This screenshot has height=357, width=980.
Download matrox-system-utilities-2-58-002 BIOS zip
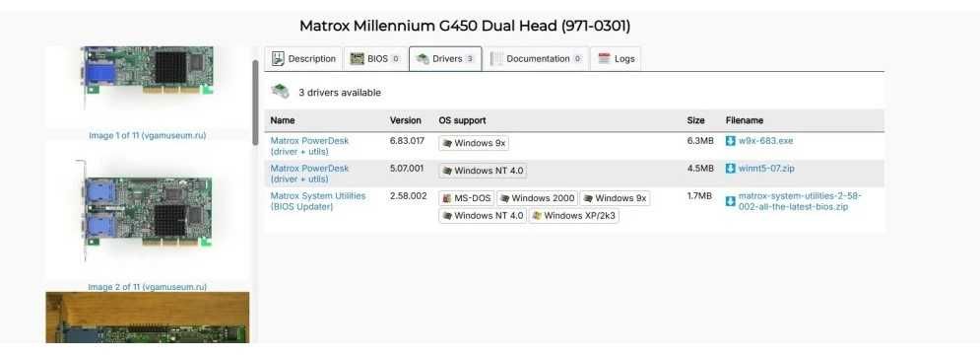tap(800, 201)
